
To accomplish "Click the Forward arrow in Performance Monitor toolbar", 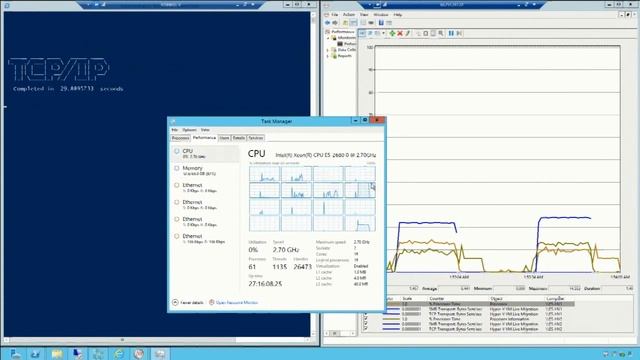I will point(335,23).
